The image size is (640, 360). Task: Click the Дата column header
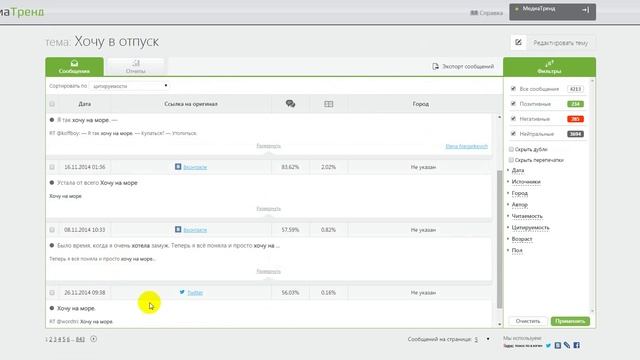coord(84,104)
